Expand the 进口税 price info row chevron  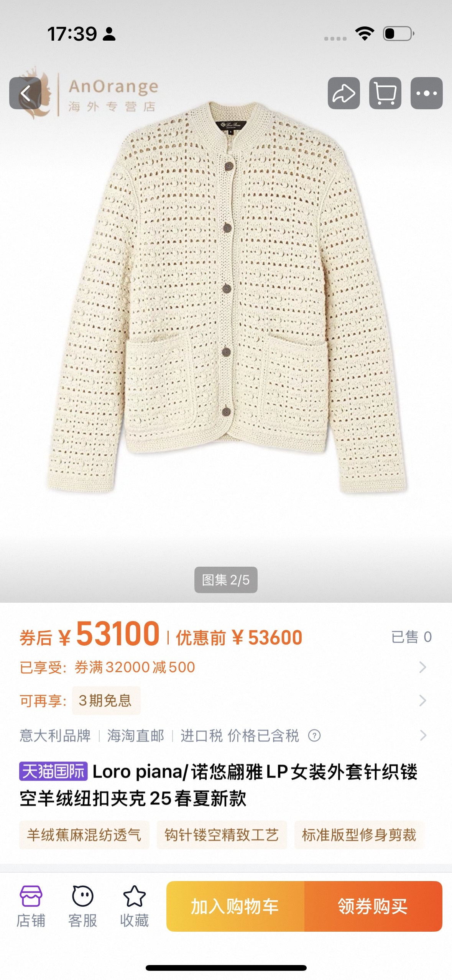pyautogui.click(x=422, y=735)
